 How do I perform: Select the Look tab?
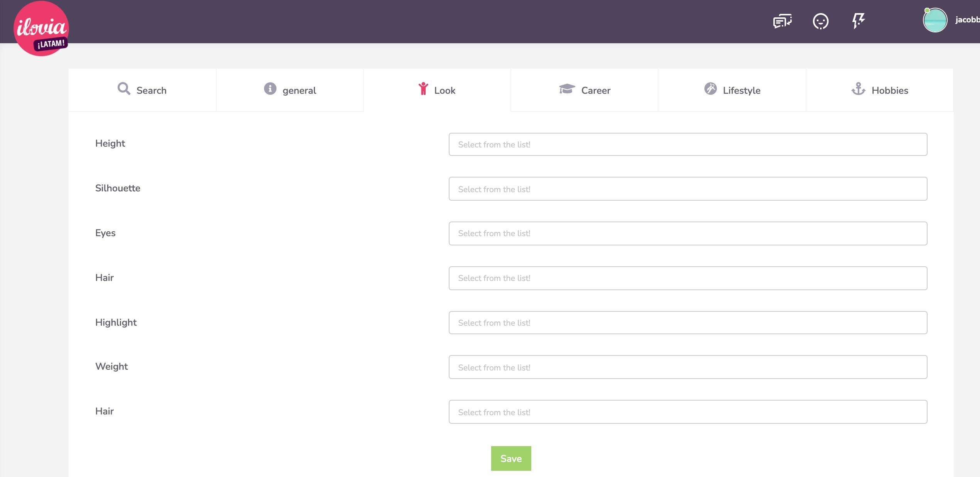437,90
